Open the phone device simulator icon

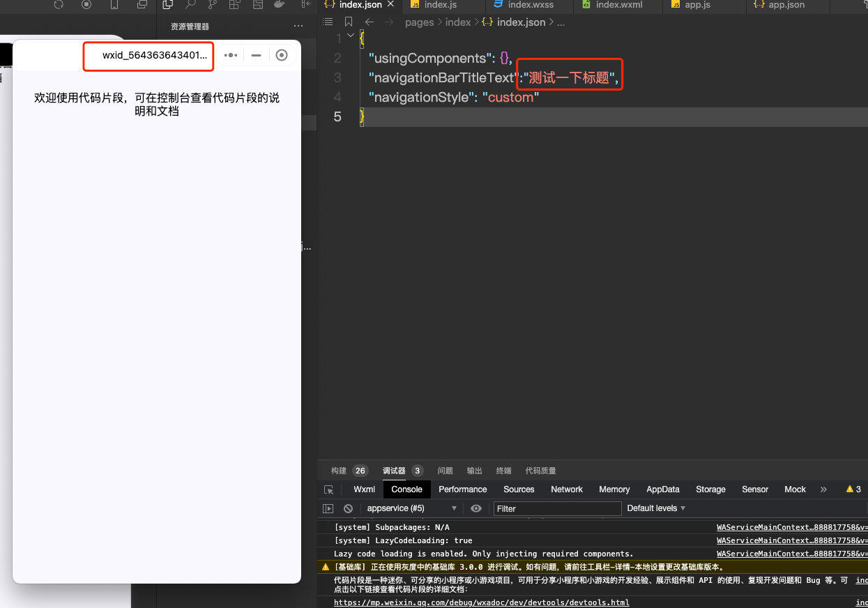114,6
